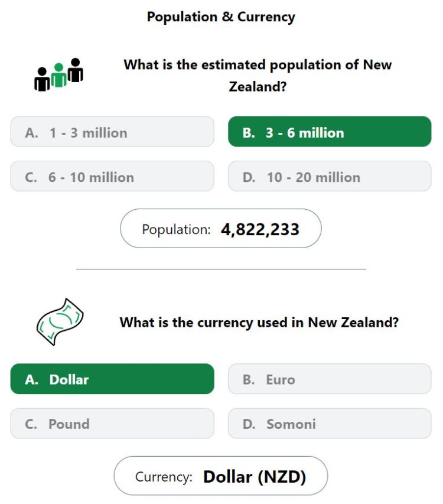Click the green banknote currency icon
443x504 pixels.
coord(60,322)
